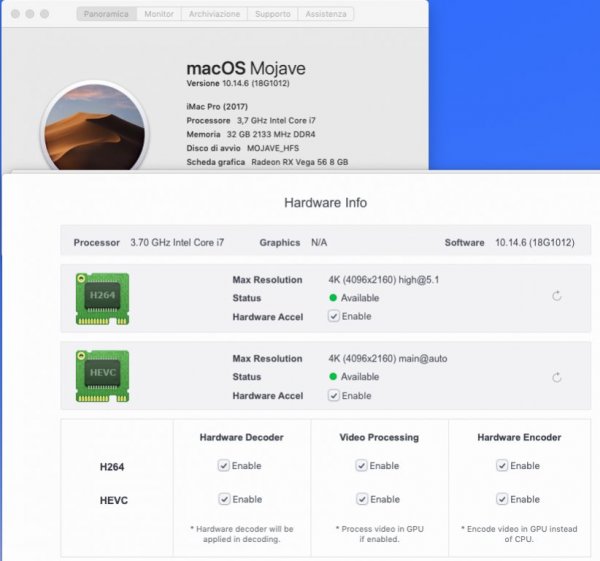Screen dimensions: 600x561
Task: Open the Monitor tab
Action: [159, 14]
